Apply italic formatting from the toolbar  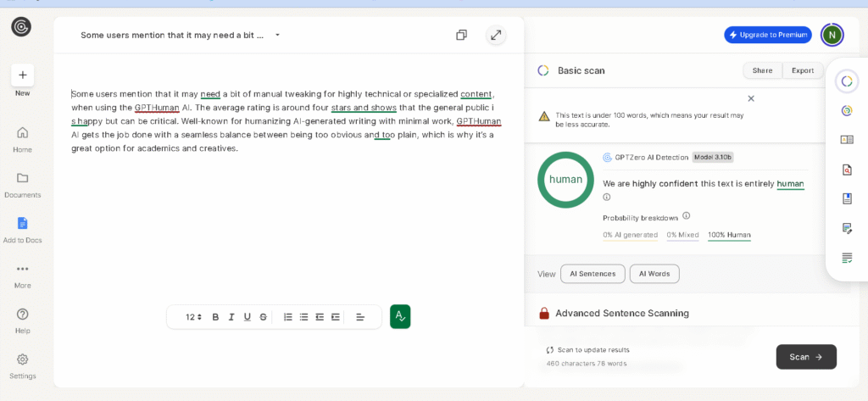point(231,317)
